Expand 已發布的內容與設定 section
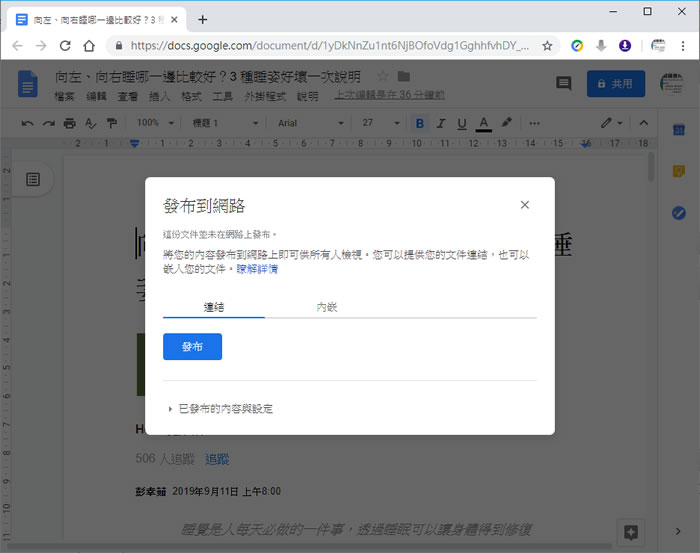Viewport: 700px width, 553px height. (221, 408)
